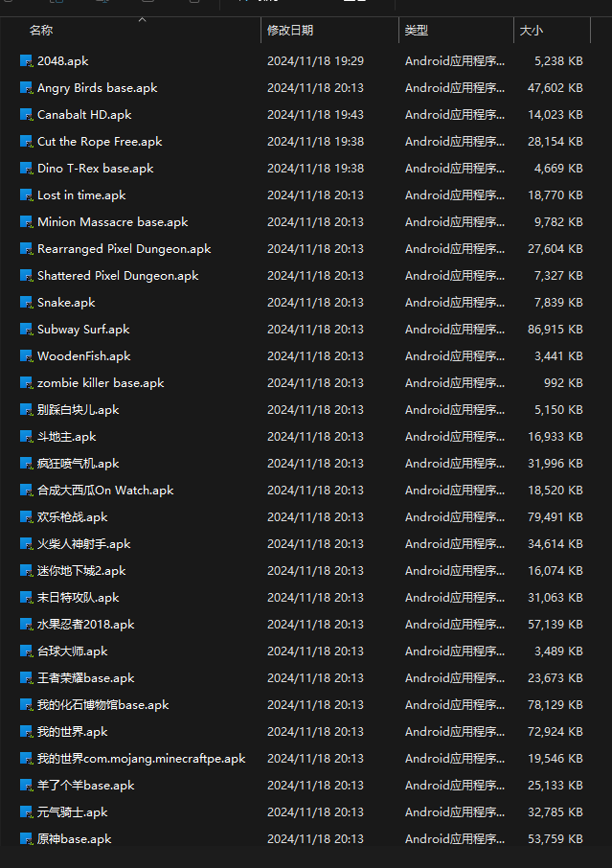The height and width of the screenshot is (868, 612).
Task: Click the 53,759 KB size value
Action: tap(555, 840)
